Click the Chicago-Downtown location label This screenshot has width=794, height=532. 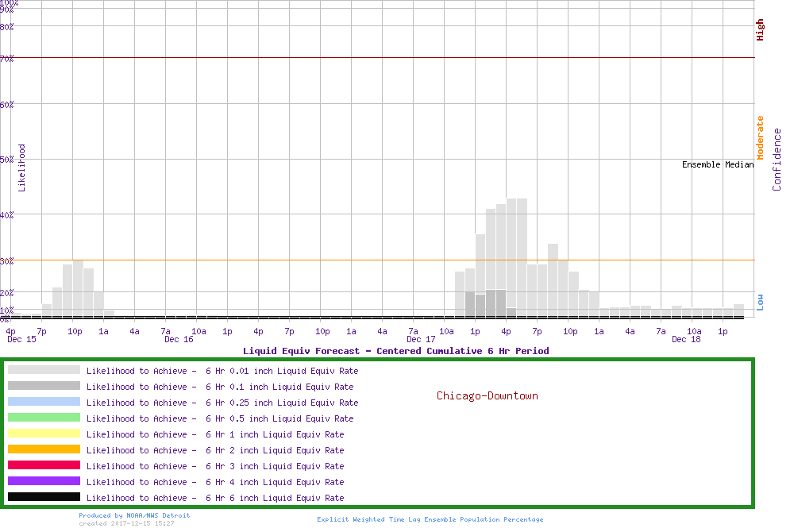pos(487,395)
